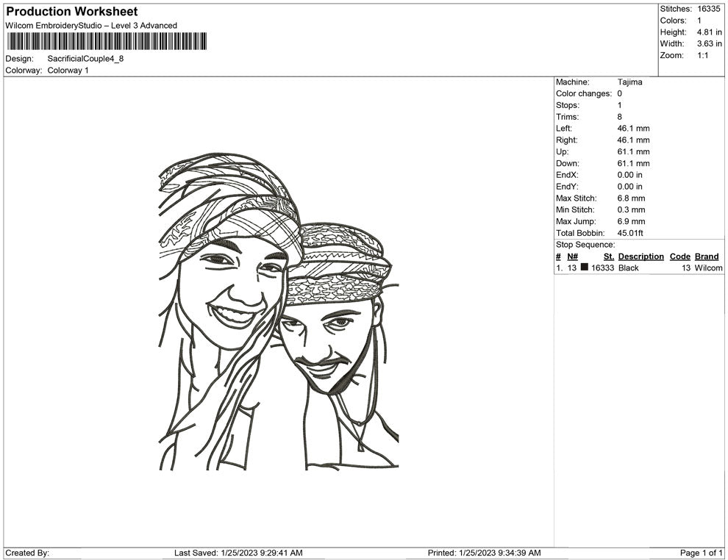Screen dimensions: 728x560
Task: Select design name 'SacrificialCouple4_8'
Action: (85, 59)
